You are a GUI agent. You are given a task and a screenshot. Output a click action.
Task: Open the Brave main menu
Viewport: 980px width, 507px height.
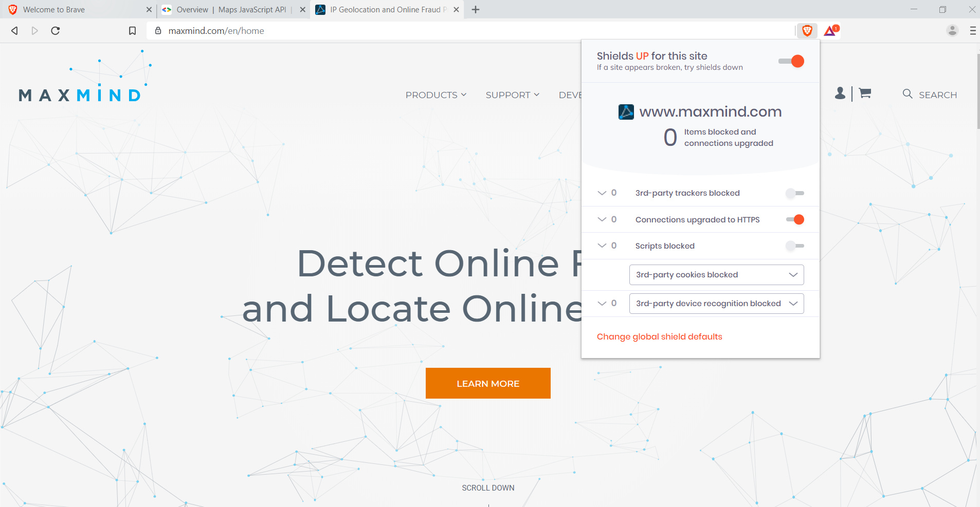[973, 31]
